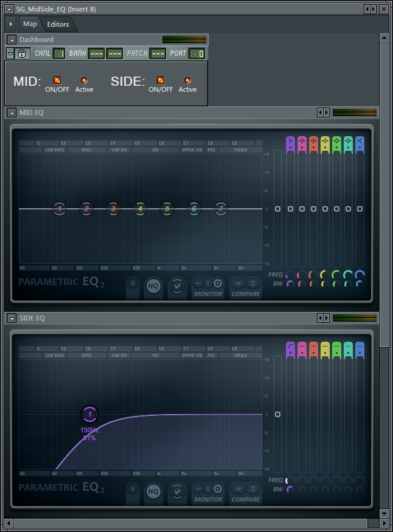Image resolution: width=393 pixels, height=532 pixels.
Task: Select band 5 node in MID EQ
Action: pos(167,209)
